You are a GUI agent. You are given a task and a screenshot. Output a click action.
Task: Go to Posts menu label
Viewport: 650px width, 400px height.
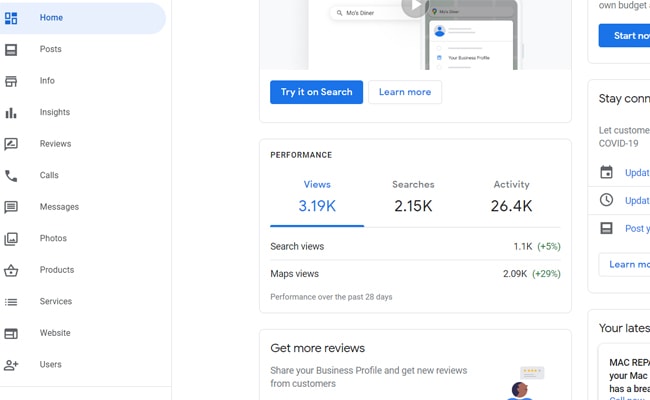tap(51, 49)
